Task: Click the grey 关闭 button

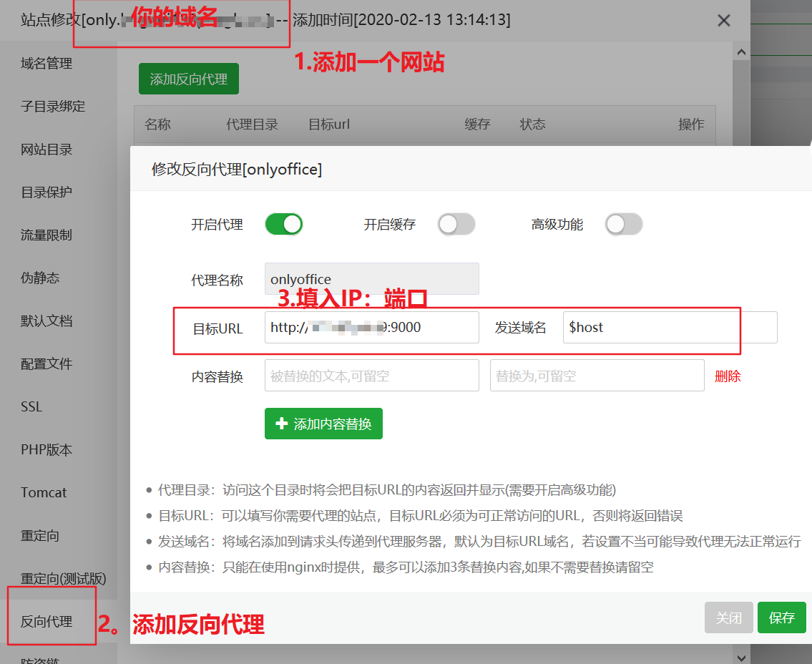Action: click(728, 617)
